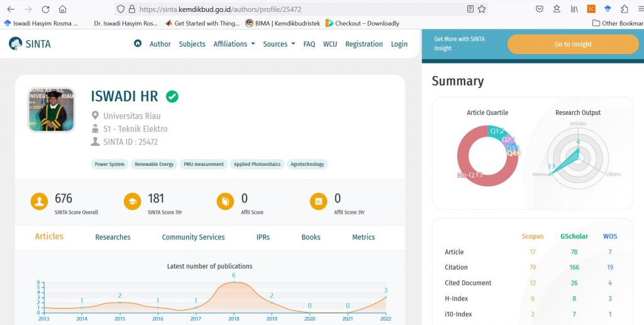Switch to the Metrics tab
This screenshot has width=644, height=325.
[x=364, y=237]
